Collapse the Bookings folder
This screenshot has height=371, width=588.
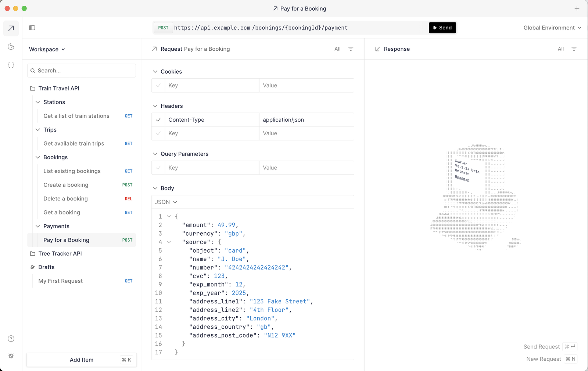point(38,157)
